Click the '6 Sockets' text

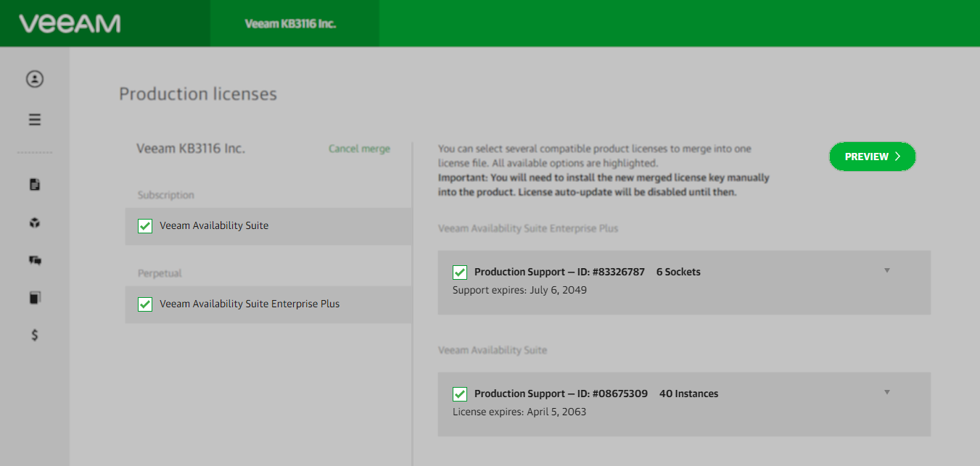pos(678,272)
